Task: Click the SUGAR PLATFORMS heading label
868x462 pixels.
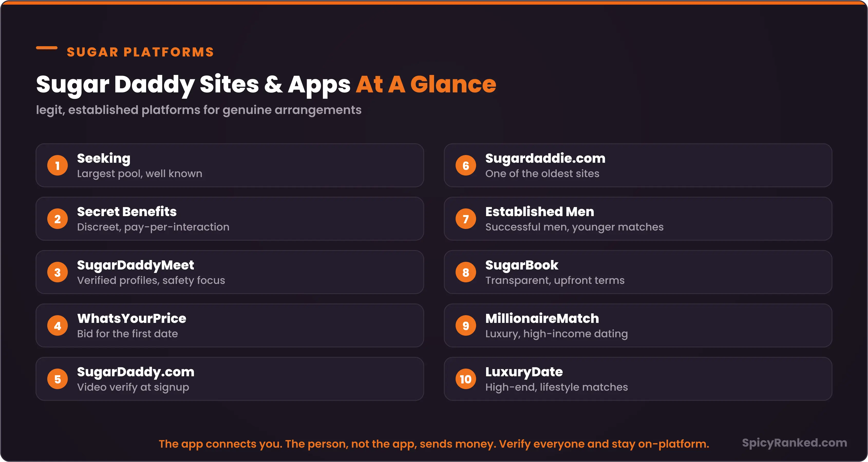Action: 140,52
